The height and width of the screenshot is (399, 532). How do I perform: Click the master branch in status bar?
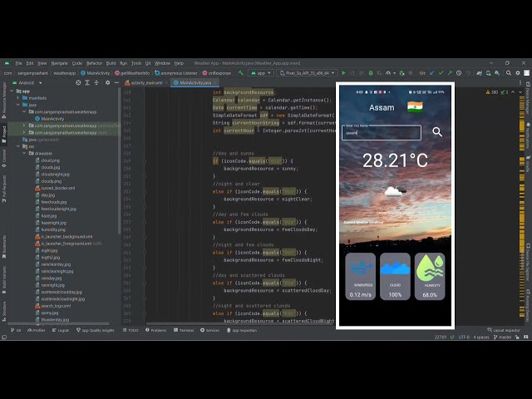coord(502,337)
